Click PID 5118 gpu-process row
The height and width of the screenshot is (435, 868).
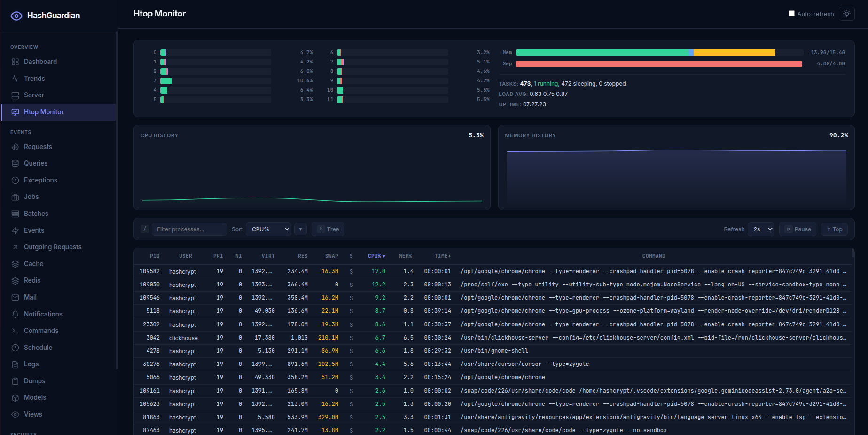pos(493,311)
